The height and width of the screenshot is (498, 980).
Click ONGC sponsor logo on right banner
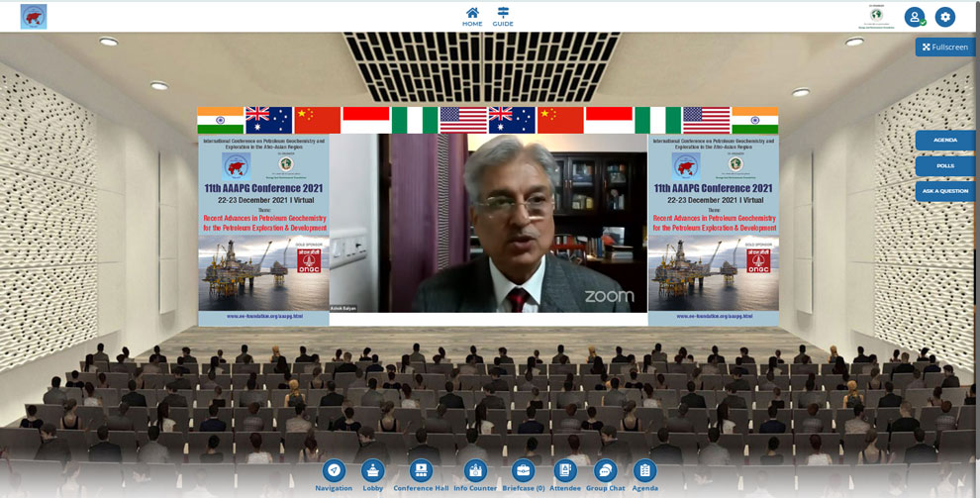758,260
